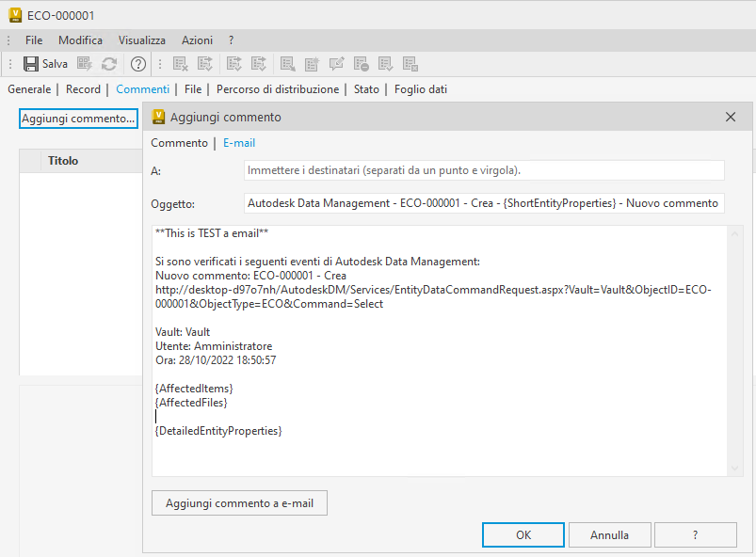
Task: Click the ? help button beside Annulla
Action: 695,534
